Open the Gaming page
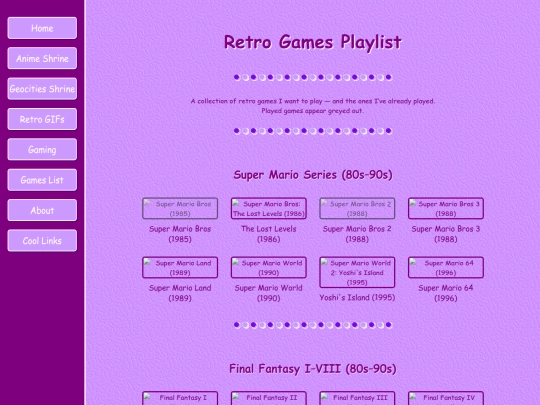Viewport: 540px width, 405px height. pos(42,149)
